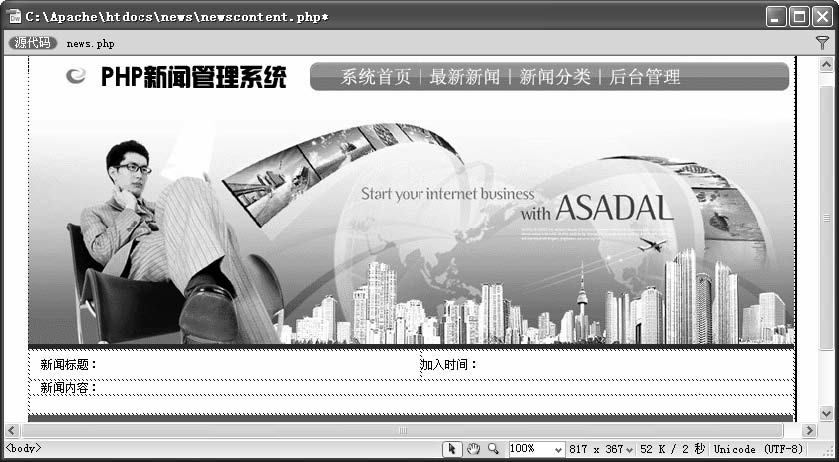The image size is (839, 462).
Task: Click the horizontal scrollbar left arrow
Action: [x=12, y=430]
